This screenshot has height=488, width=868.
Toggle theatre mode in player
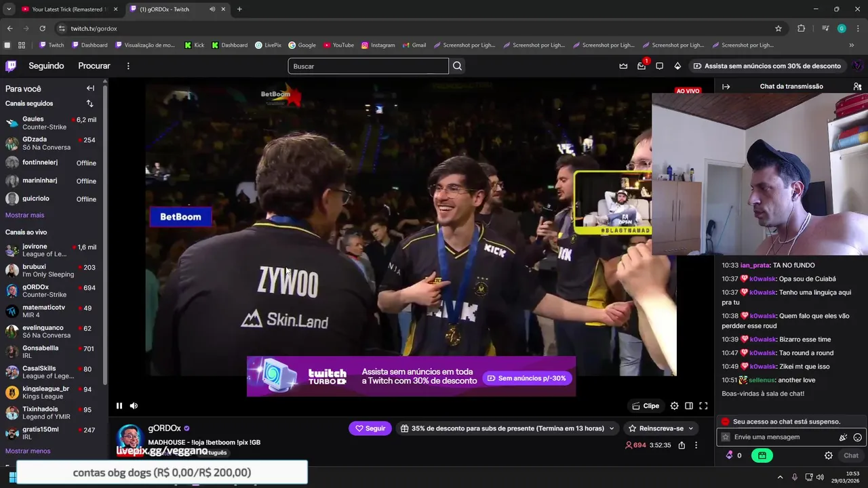coord(689,406)
